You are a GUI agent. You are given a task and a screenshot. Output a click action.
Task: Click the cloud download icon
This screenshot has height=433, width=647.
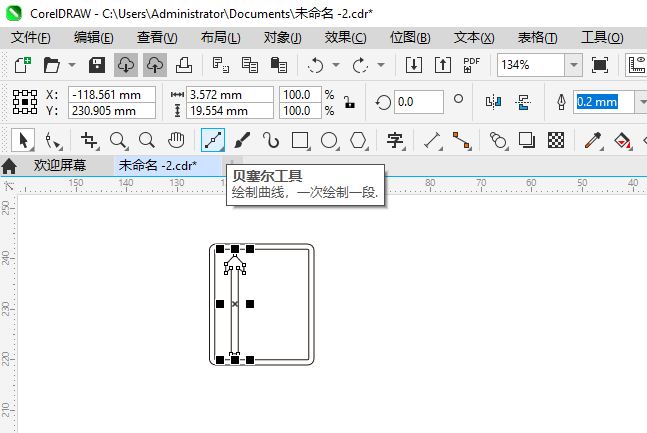[x=126, y=65]
